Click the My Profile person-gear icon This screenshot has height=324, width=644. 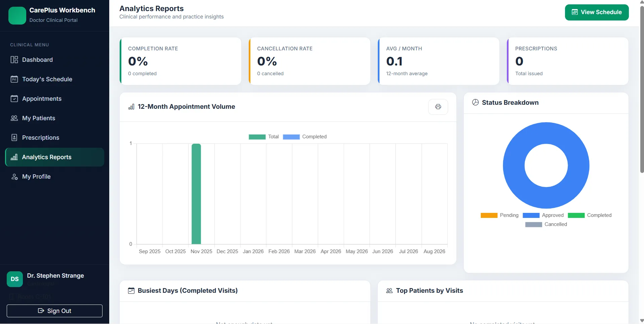tap(14, 177)
